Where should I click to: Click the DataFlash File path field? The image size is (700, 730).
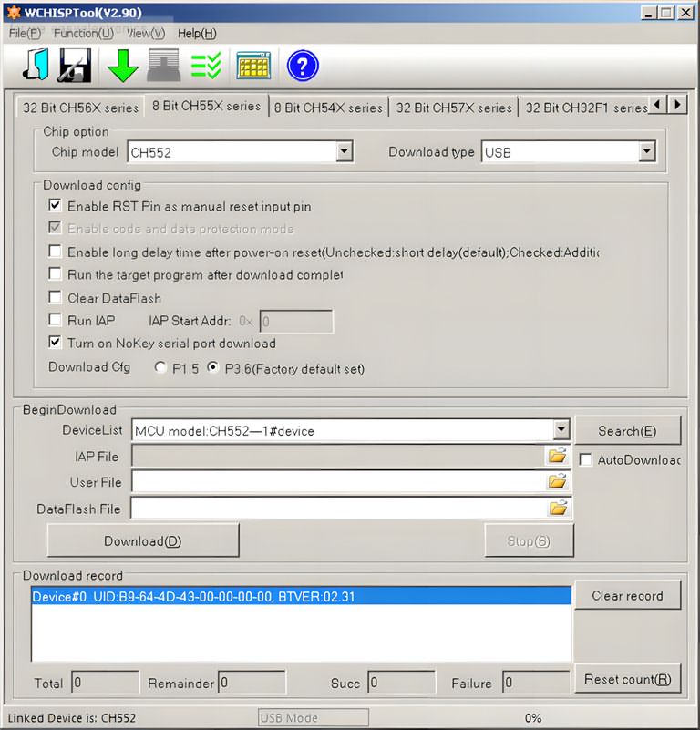tap(339, 508)
